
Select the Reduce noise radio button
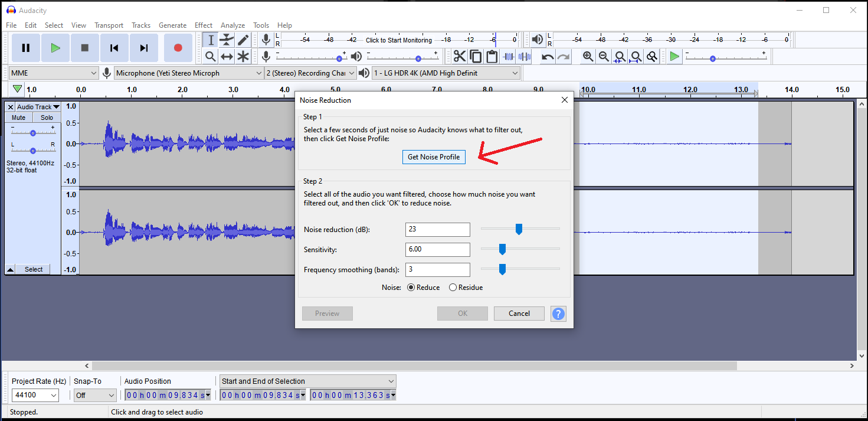(412, 288)
